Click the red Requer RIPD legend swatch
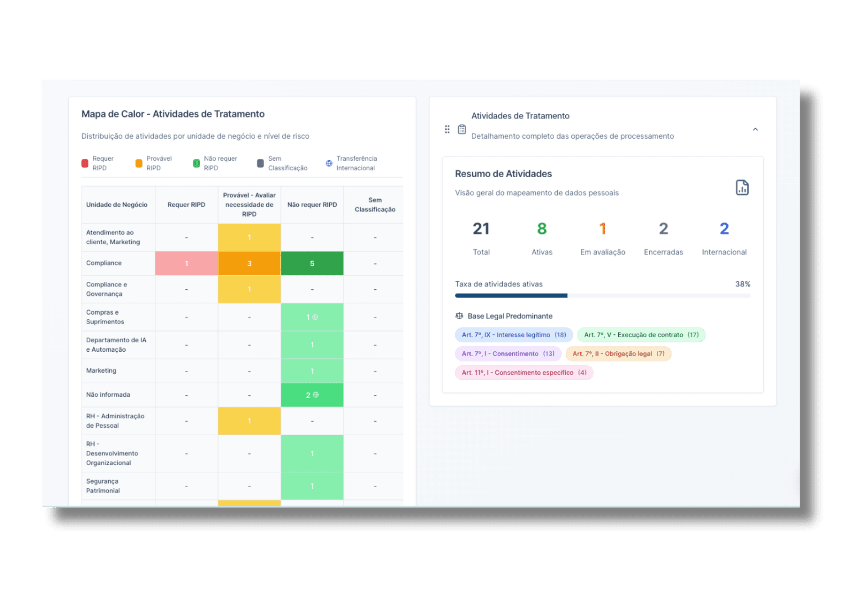 85,163
